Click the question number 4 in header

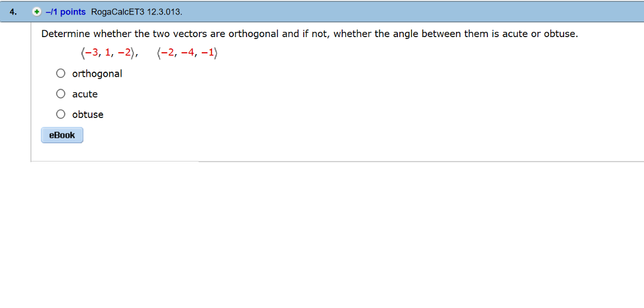click(x=14, y=12)
